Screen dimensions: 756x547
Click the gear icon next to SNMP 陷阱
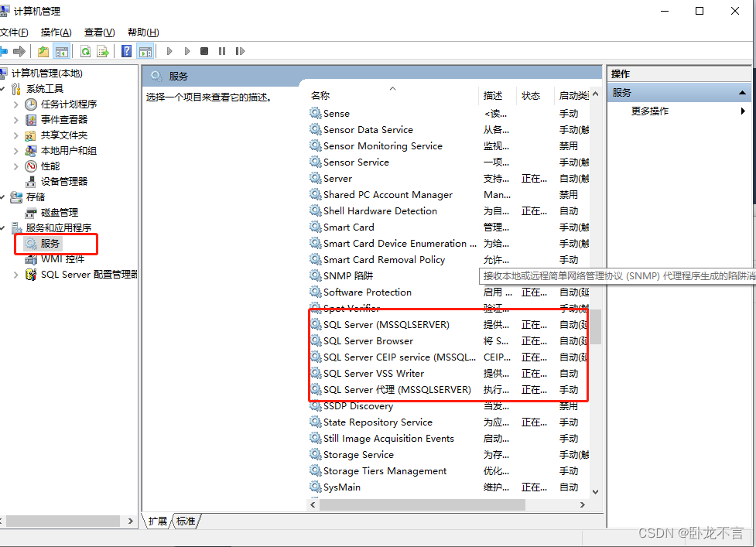point(315,275)
